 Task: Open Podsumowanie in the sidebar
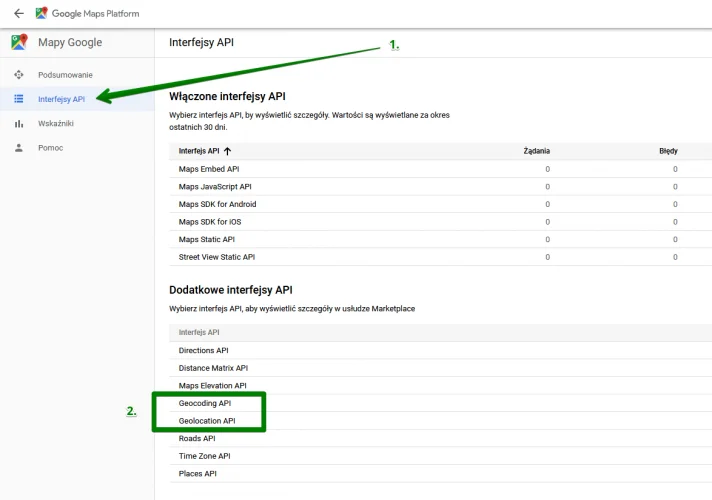point(65,75)
